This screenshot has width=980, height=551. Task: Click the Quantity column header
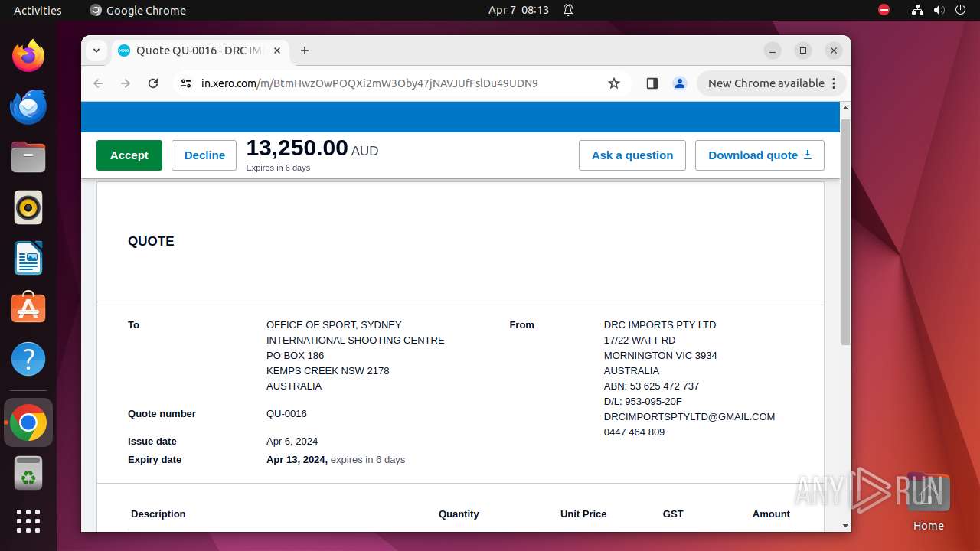(x=459, y=514)
